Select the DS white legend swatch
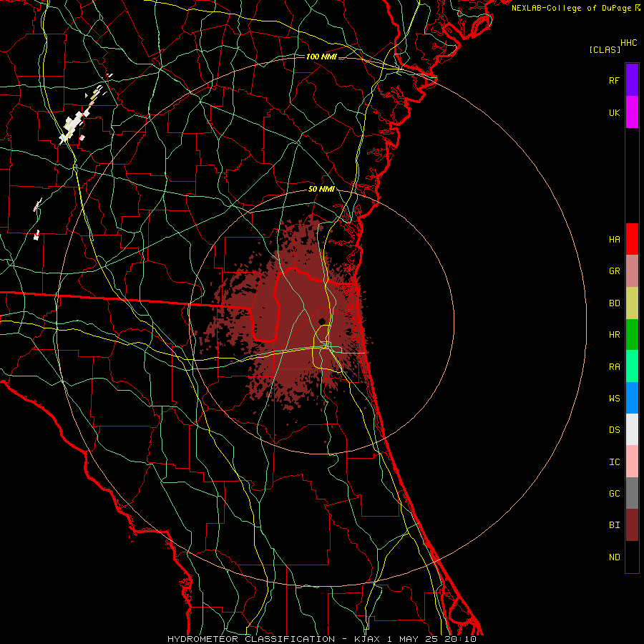Screen dimensions: 644x644 pos(632,429)
